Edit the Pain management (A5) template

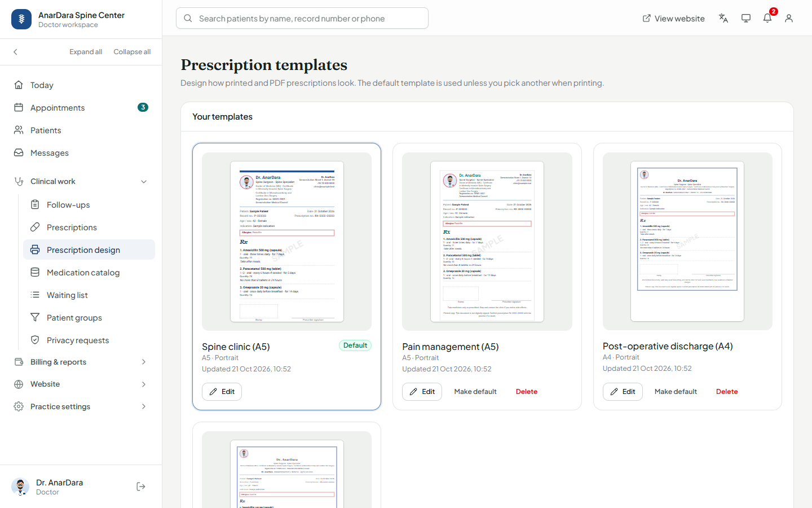(x=422, y=392)
